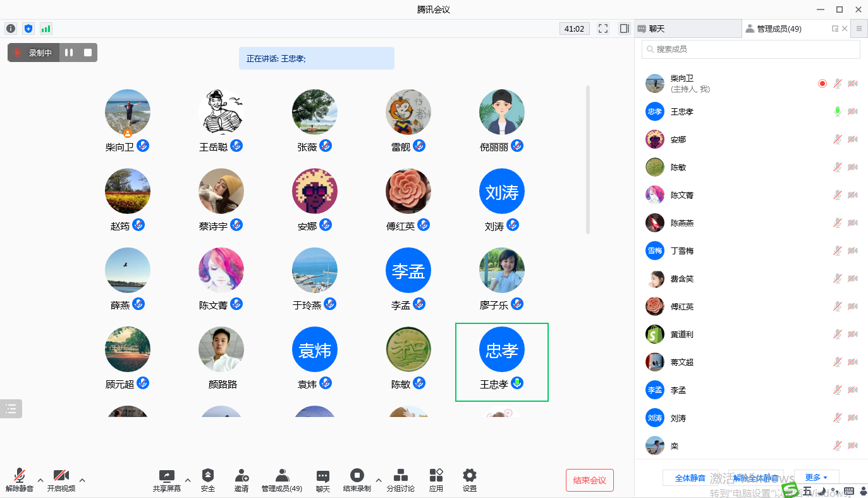
Task: Click the blue security shield icon
Action: pyautogui.click(x=28, y=28)
